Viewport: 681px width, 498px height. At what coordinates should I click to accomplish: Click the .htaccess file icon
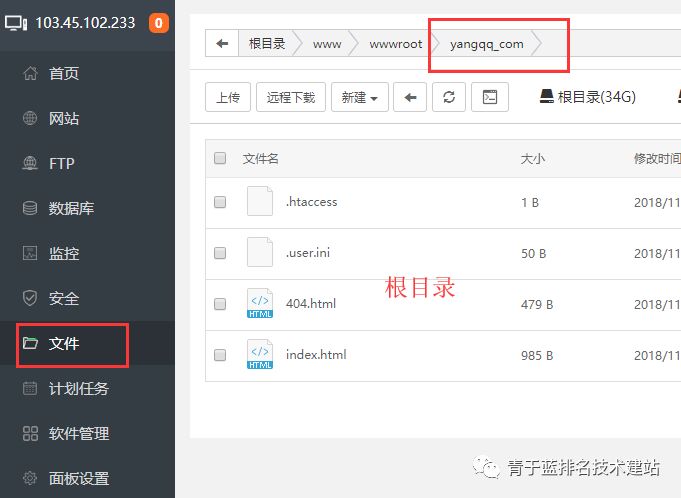coord(260,201)
